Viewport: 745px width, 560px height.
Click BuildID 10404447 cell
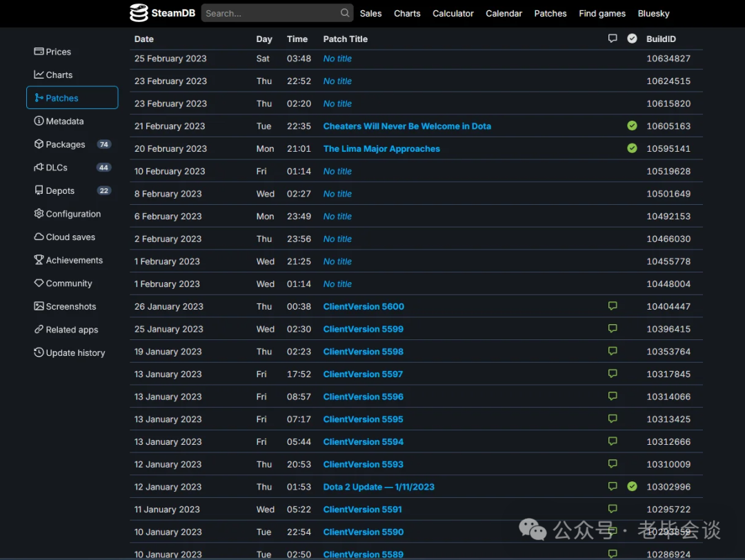coord(668,306)
